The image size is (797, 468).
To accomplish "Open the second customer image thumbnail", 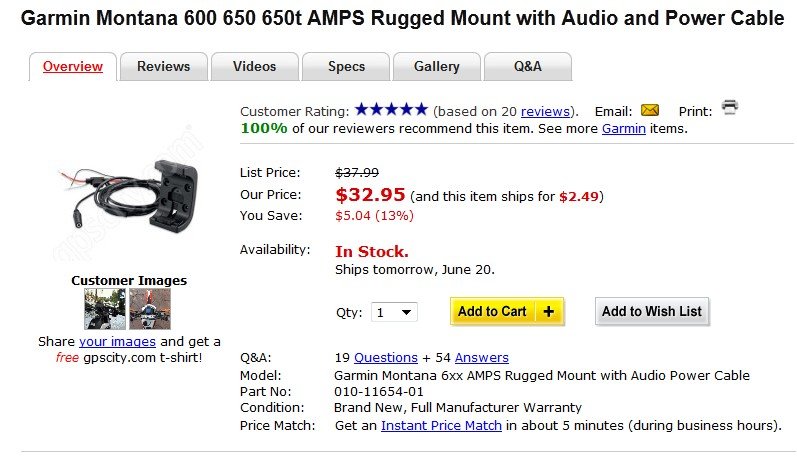I will (x=150, y=309).
